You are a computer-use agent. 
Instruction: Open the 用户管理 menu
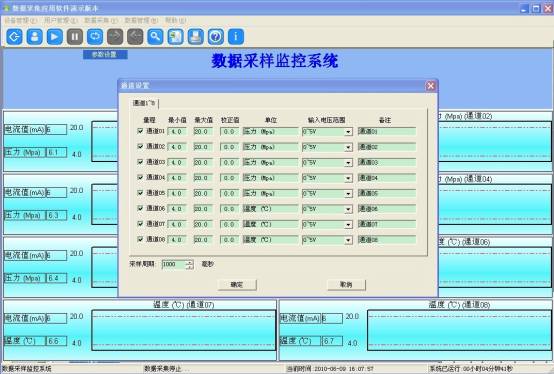61,20
